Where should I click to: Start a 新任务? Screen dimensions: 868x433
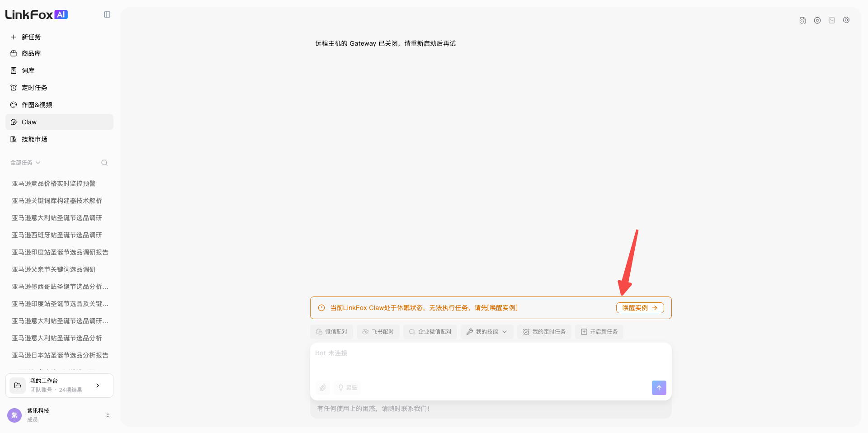coord(59,37)
